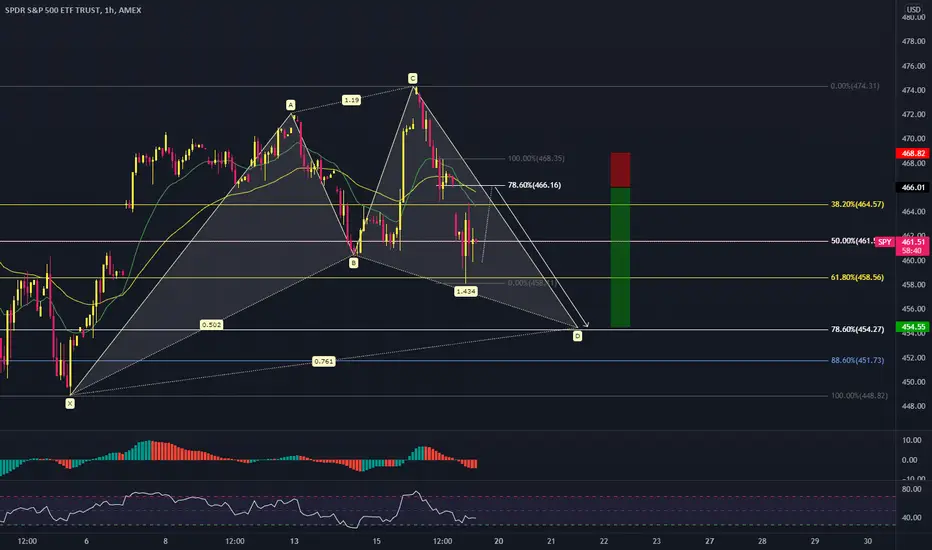Click the 78.60%(466.16) retracement label
The height and width of the screenshot is (550, 932).
[x=534, y=186]
